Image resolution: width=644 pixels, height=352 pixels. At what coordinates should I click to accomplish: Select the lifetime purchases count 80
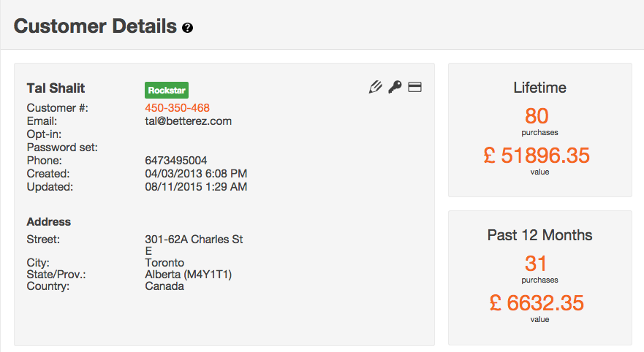coord(537,115)
